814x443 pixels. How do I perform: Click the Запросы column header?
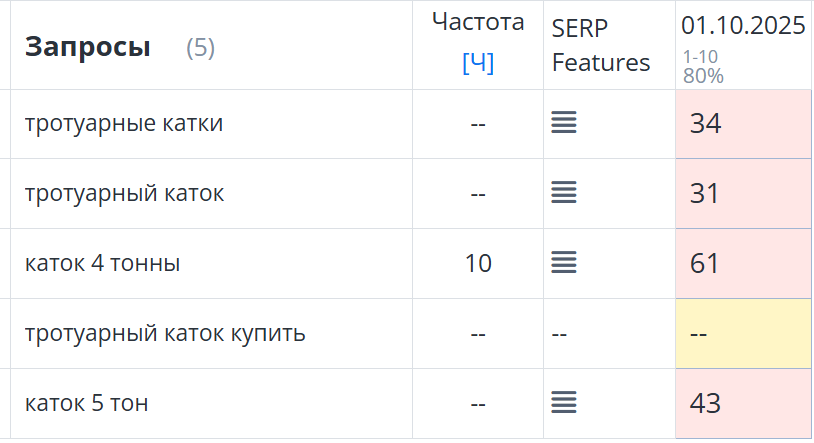(x=88, y=46)
